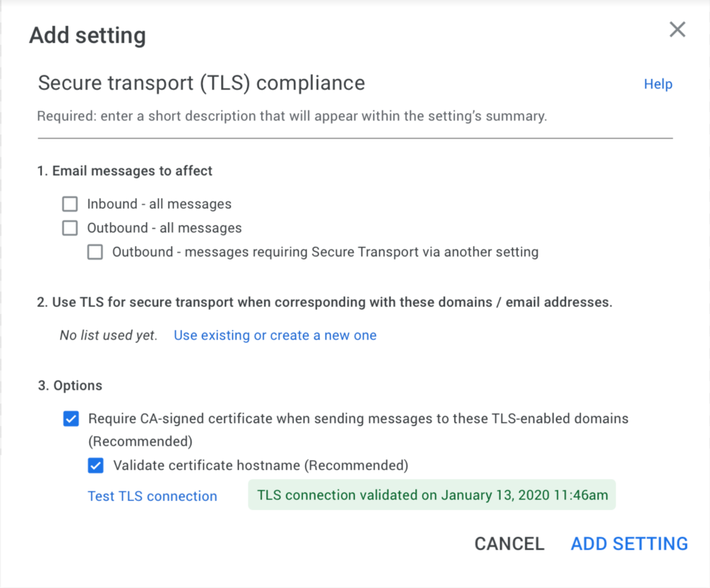Click the Options section heading
Image resolution: width=710 pixels, height=588 pixels.
pos(70,385)
